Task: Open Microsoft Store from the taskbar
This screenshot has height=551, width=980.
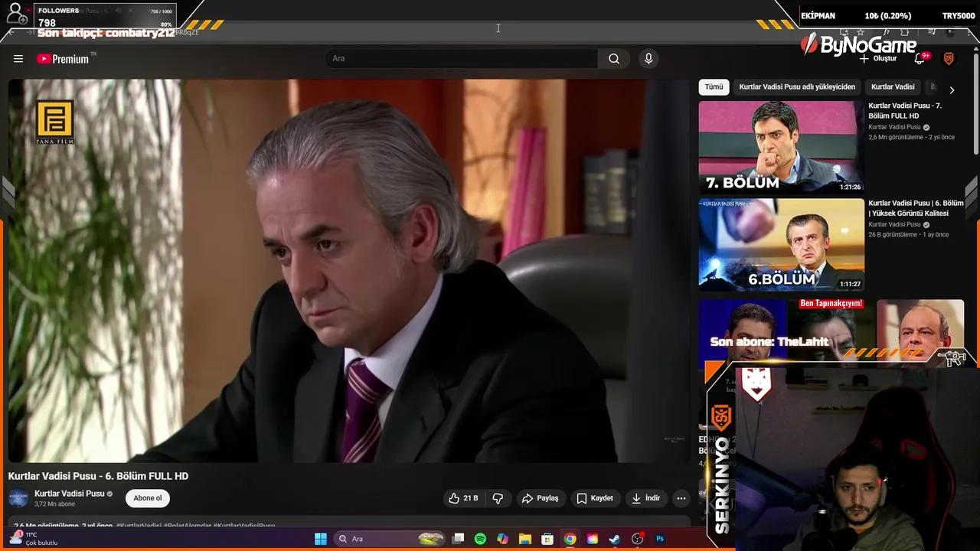Action: coord(547,539)
